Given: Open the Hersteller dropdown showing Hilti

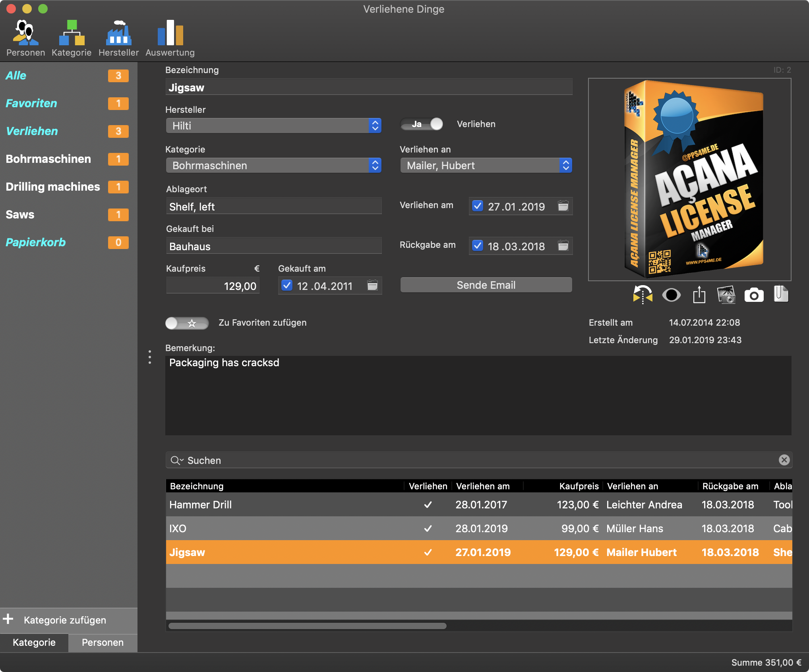Looking at the screenshot, I should (x=274, y=126).
